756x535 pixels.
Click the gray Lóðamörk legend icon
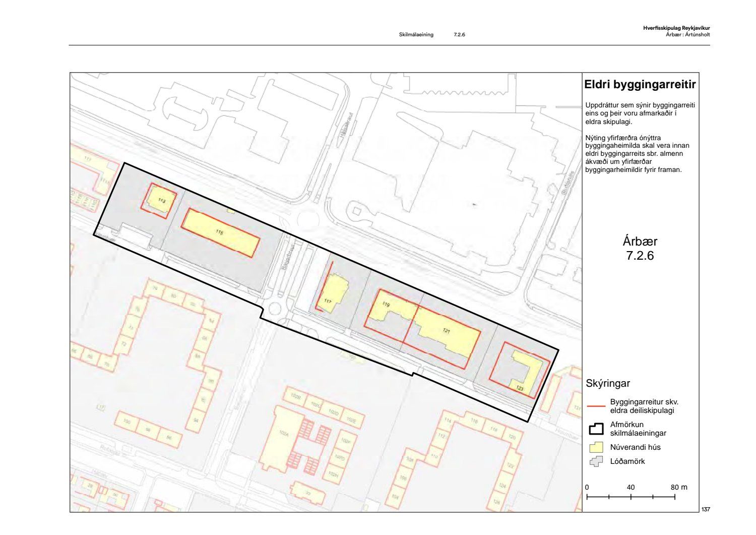(596, 461)
